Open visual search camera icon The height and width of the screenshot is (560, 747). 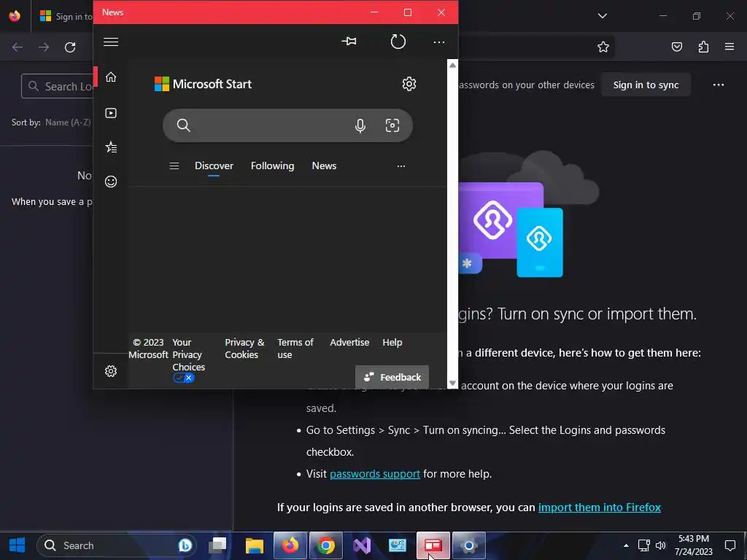tap(392, 125)
